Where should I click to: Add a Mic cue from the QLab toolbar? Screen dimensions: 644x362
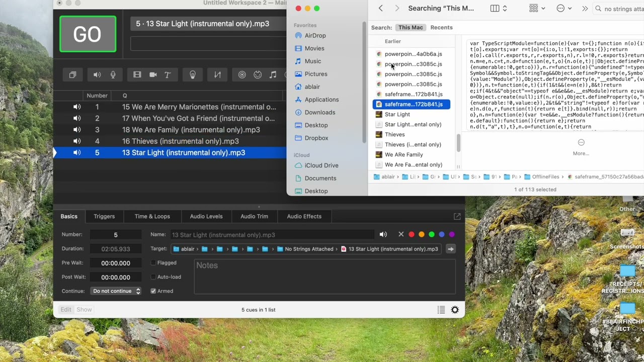click(113, 75)
